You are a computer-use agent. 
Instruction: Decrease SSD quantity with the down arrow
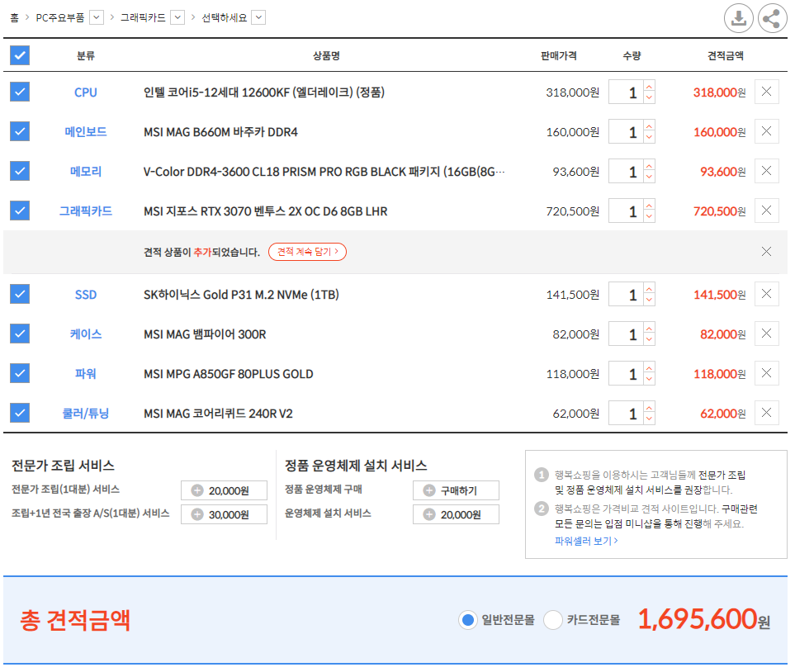tap(649, 301)
